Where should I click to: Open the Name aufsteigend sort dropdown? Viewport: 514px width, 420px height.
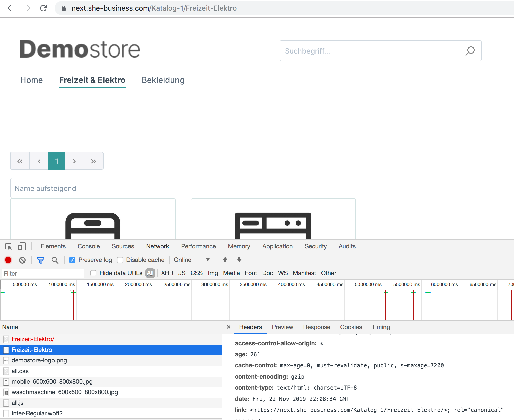point(262,188)
